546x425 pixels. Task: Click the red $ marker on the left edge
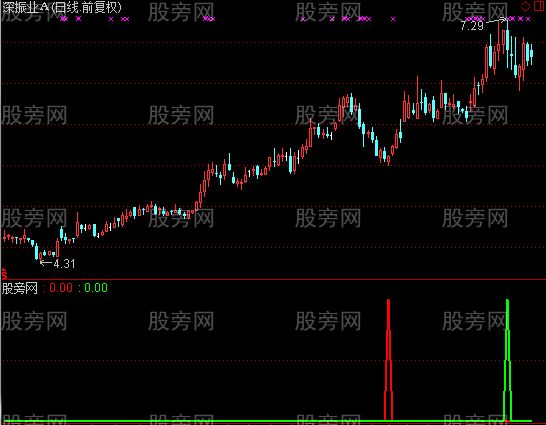pyautogui.click(x=4, y=274)
